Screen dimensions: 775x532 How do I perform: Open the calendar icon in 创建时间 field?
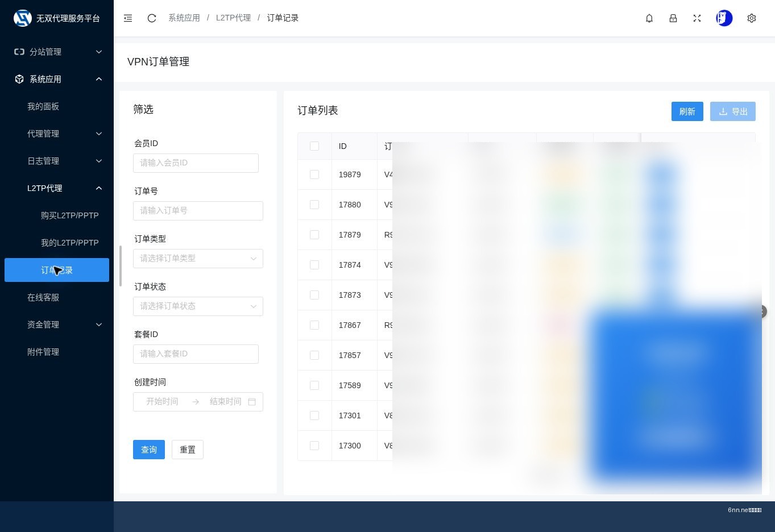pos(252,402)
